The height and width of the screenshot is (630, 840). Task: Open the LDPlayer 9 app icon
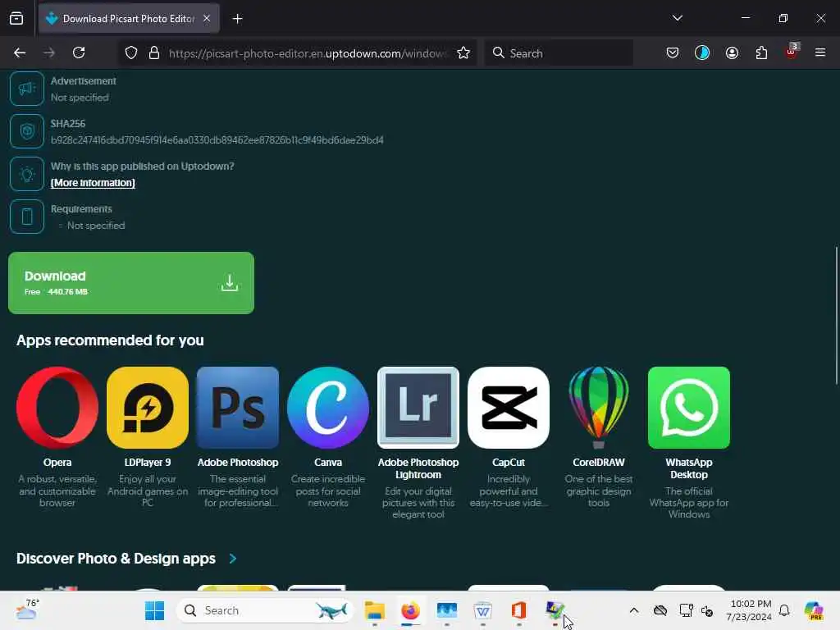pyautogui.click(x=148, y=408)
